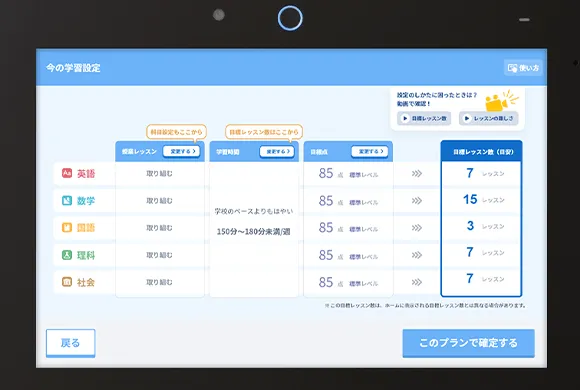Click 取り組む in the 数学 row
Viewport: 580px width, 390px height.
(x=159, y=201)
